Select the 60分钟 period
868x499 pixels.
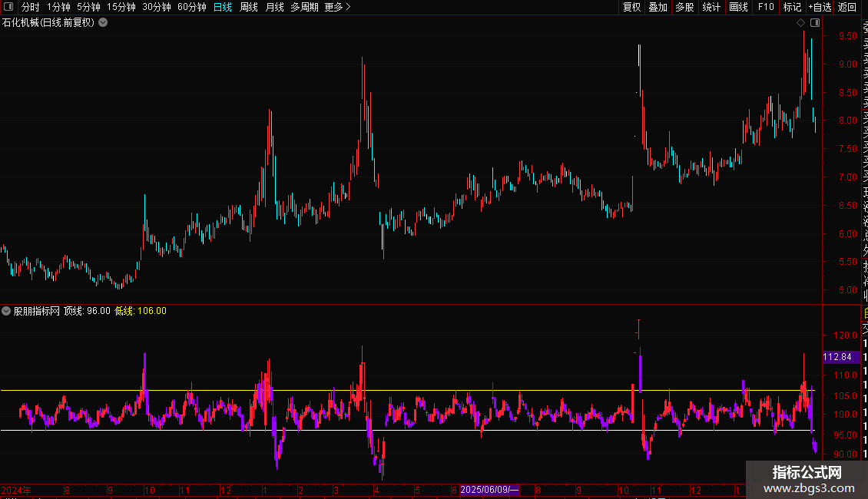192,7
